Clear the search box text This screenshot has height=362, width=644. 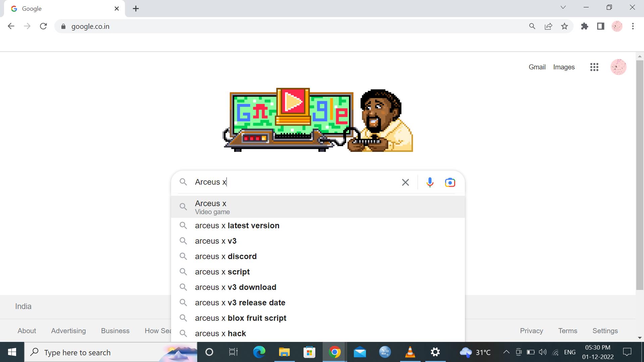406,182
